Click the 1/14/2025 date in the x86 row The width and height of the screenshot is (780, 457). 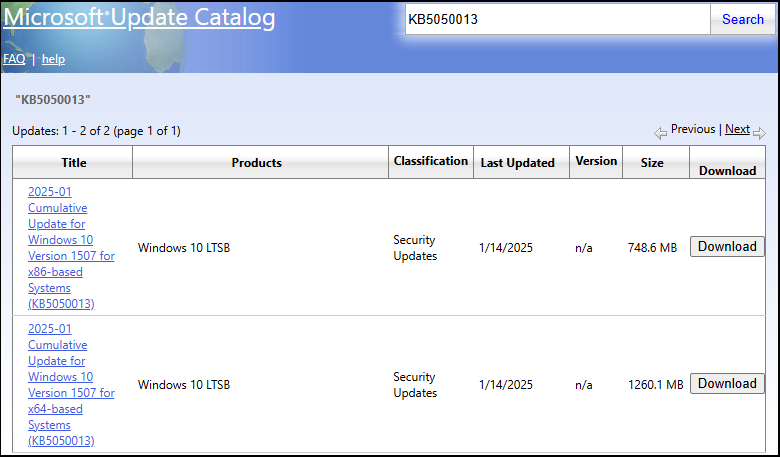(506, 248)
